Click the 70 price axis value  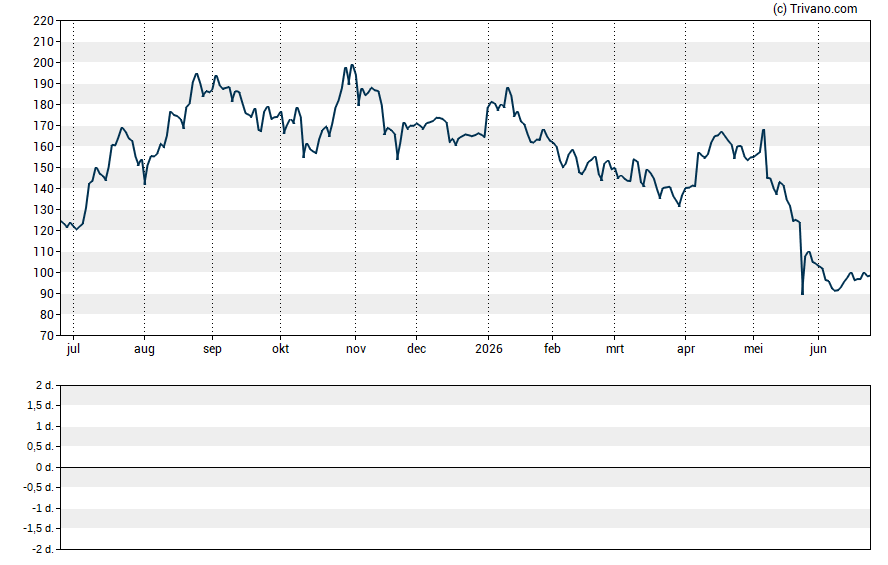click(x=47, y=336)
